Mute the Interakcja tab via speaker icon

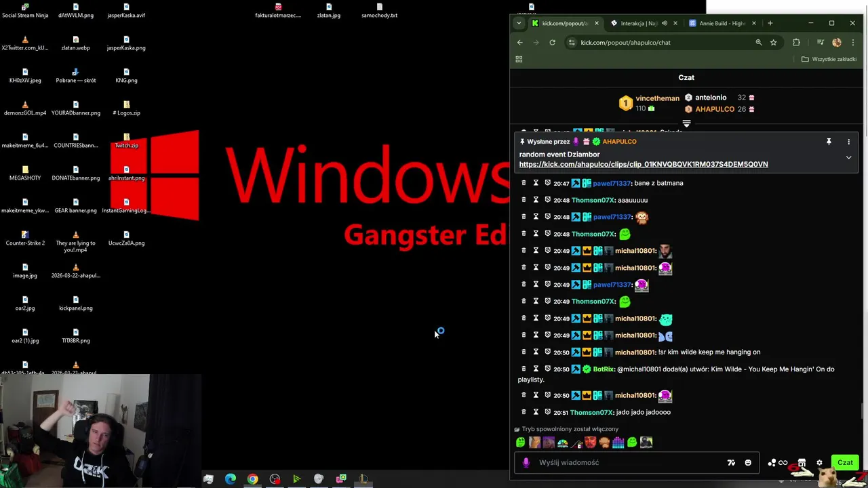(664, 23)
